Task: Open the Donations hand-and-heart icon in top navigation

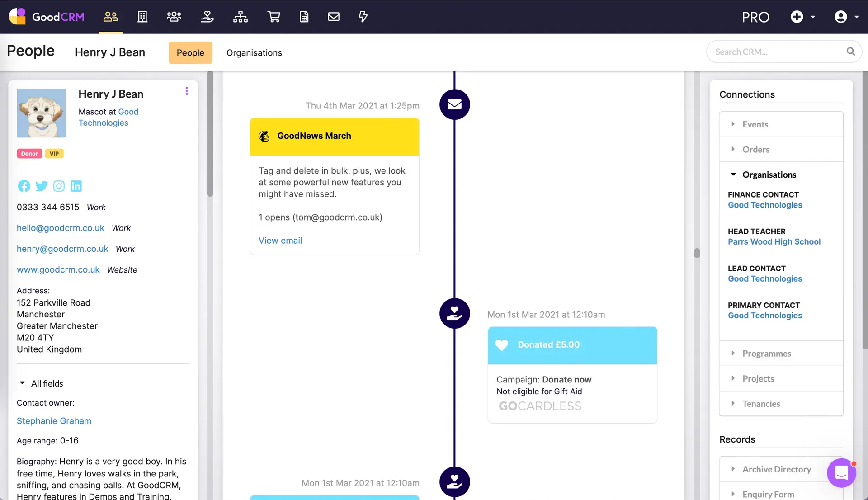Action: [207, 17]
